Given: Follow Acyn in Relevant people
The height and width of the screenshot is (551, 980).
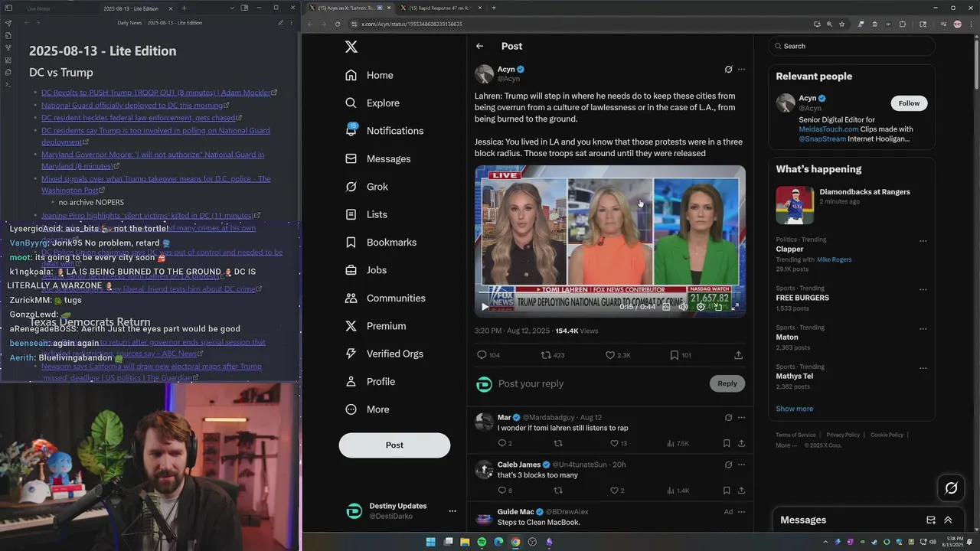Looking at the screenshot, I should [x=909, y=103].
